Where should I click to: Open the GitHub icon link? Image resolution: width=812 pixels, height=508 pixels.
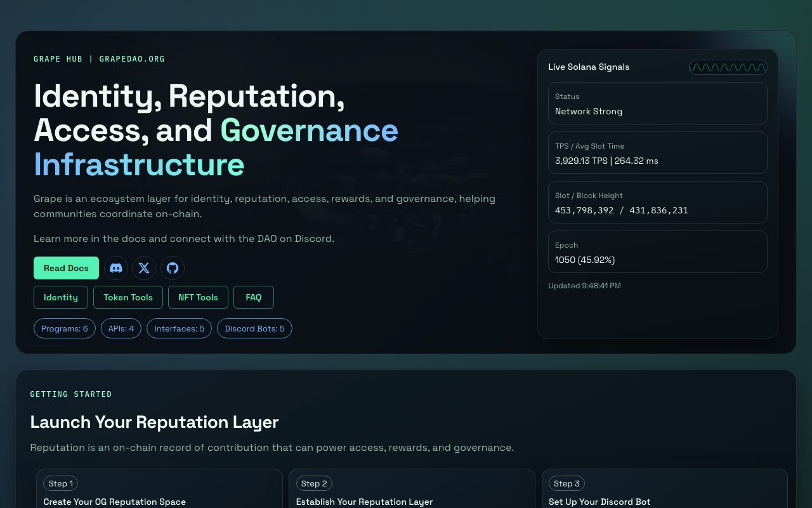173,268
